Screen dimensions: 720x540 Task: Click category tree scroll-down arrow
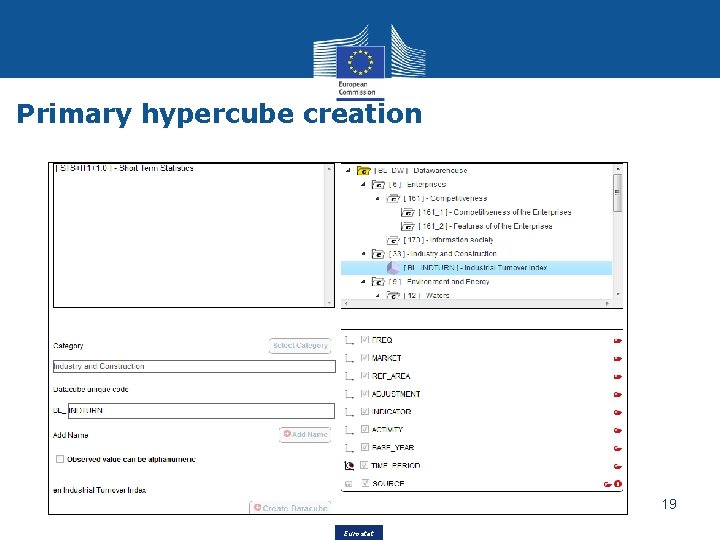618,294
